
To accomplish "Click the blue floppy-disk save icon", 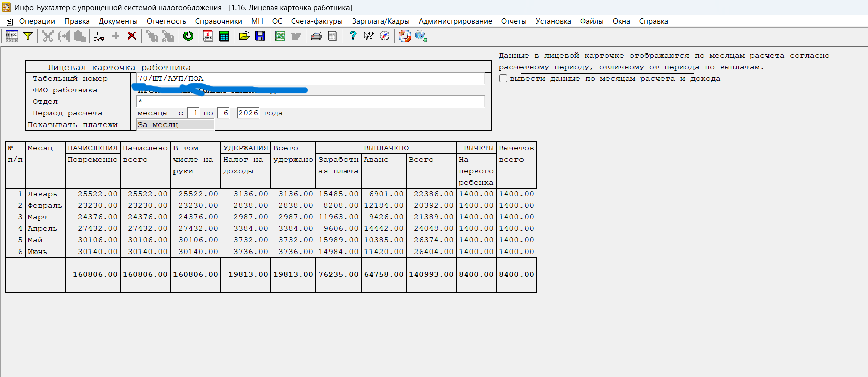I will [x=260, y=36].
